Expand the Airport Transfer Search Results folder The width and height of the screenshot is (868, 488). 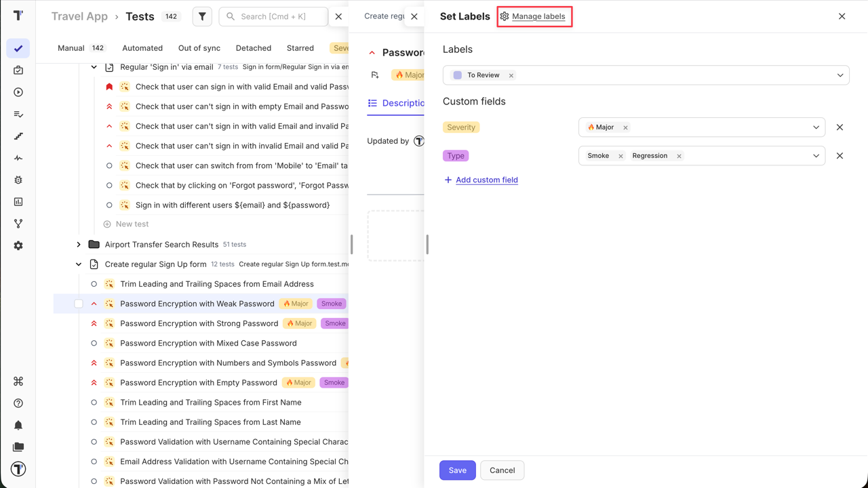(x=79, y=245)
